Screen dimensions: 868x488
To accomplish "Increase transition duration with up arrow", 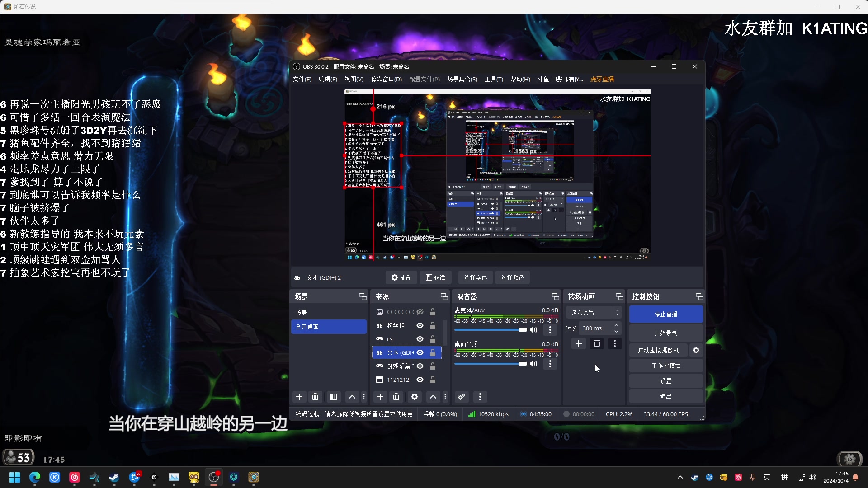I will [x=617, y=325].
